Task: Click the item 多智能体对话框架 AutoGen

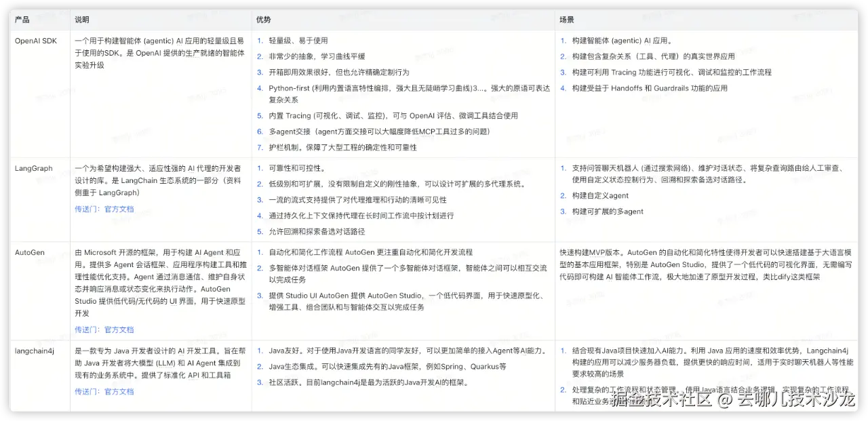Action: pos(408,273)
